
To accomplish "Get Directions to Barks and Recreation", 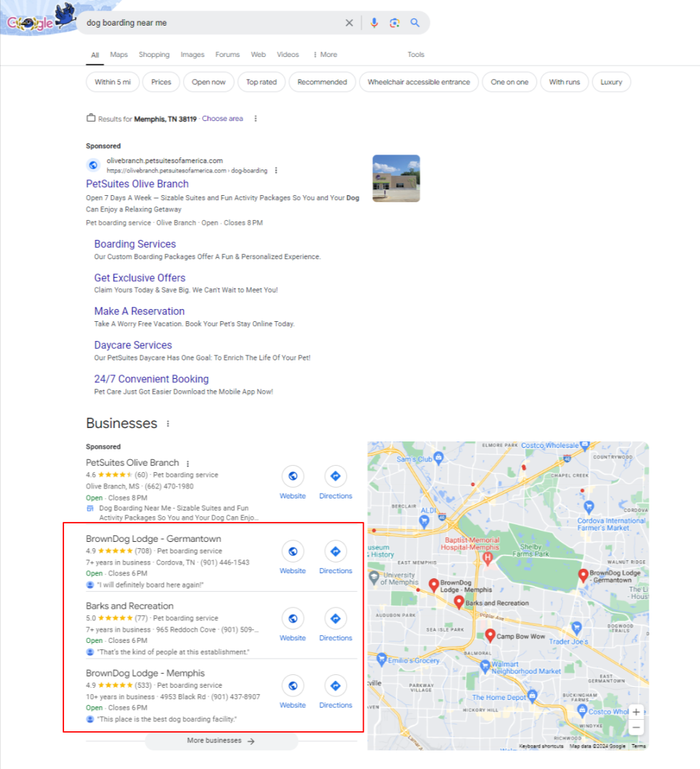I will coord(335,618).
